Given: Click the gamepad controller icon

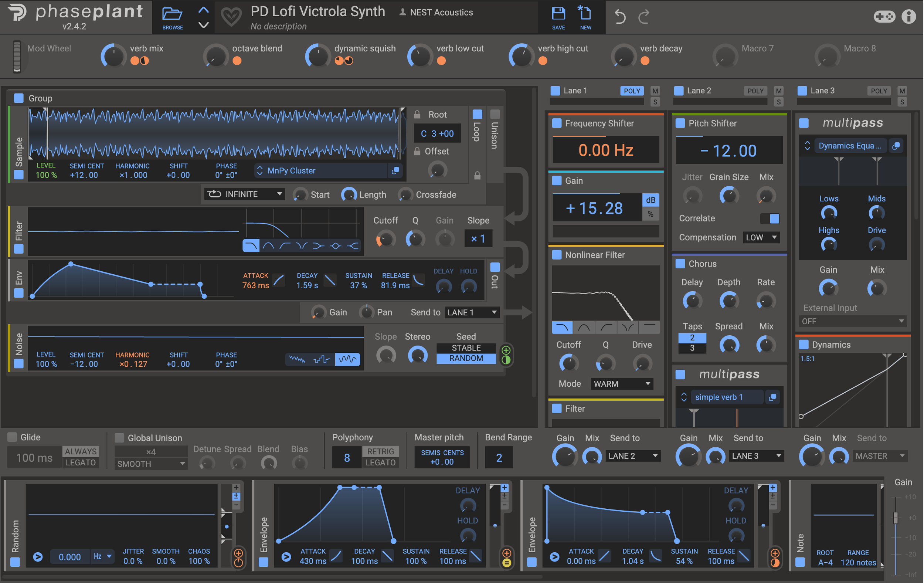Looking at the screenshot, I should [x=884, y=17].
